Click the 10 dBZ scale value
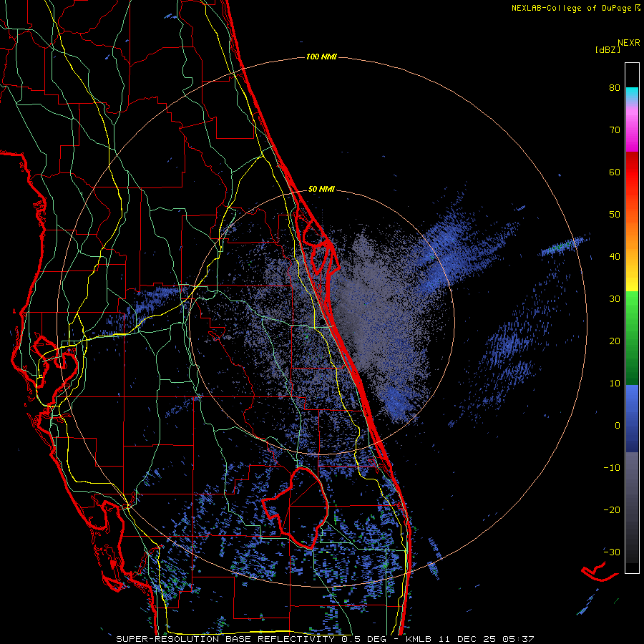 click(x=615, y=384)
